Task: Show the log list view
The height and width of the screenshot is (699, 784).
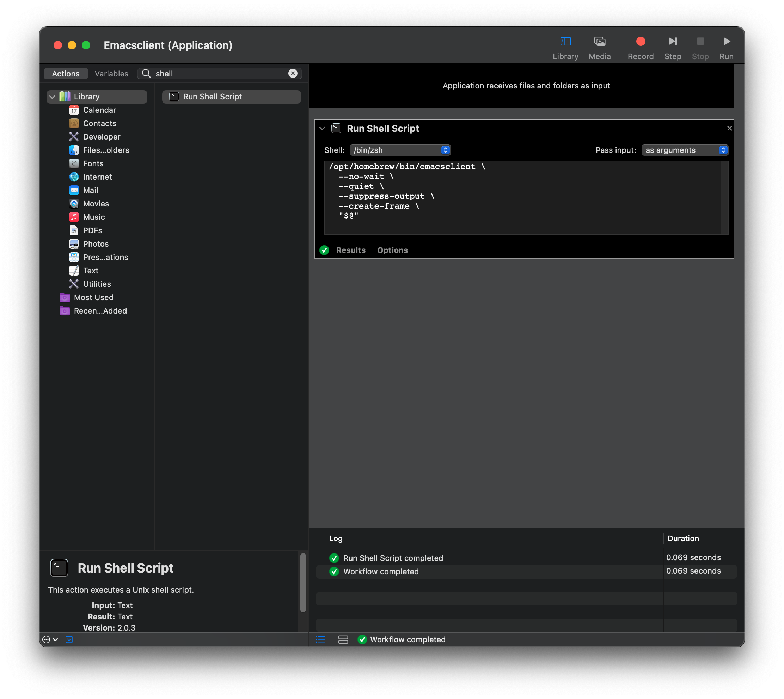Action: click(320, 639)
